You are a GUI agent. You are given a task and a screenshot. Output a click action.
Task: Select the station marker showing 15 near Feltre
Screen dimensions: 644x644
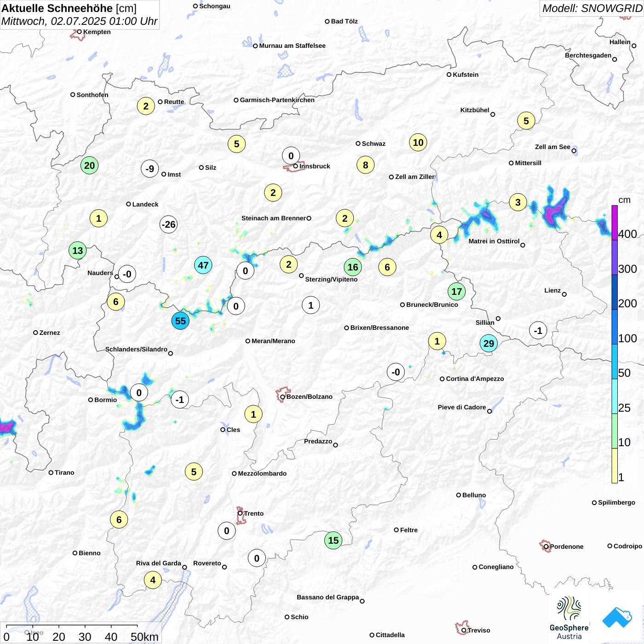click(333, 540)
